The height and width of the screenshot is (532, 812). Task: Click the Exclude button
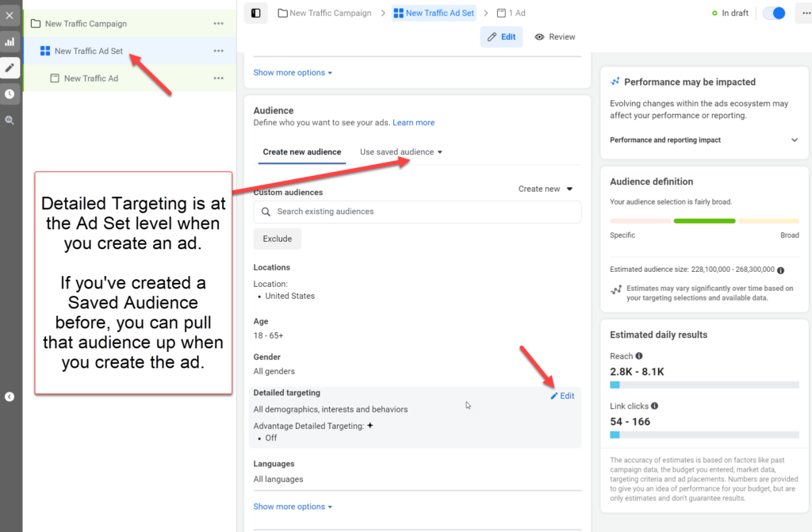277,239
